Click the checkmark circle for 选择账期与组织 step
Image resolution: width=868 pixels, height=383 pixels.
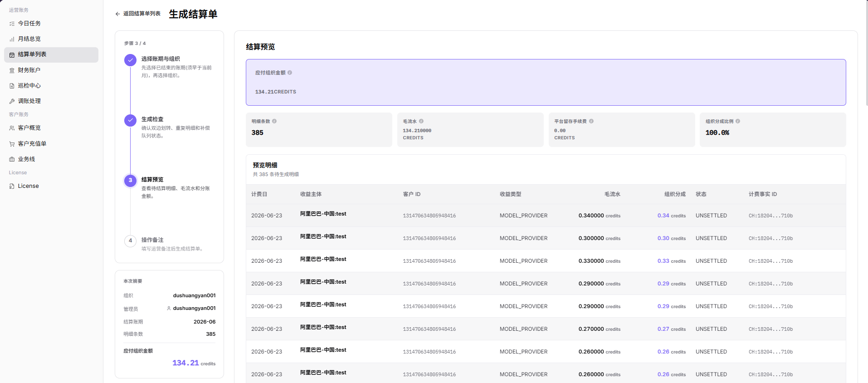(x=130, y=60)
